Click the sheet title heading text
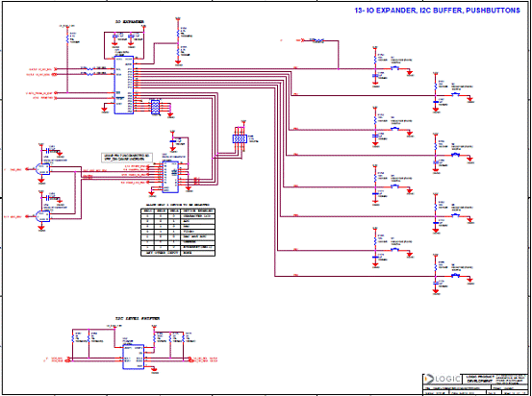 click(438, 11)
